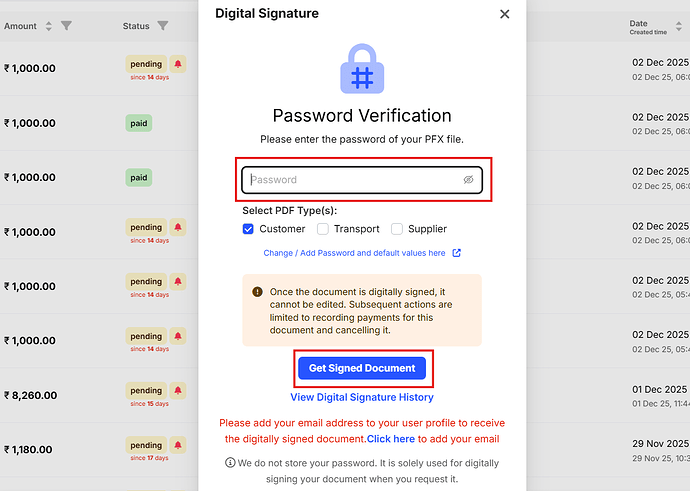The width and height of the screenshot is (690, 491).
Task: Click the external link icon beside Change / Add Password
Action: click(457, 253)
